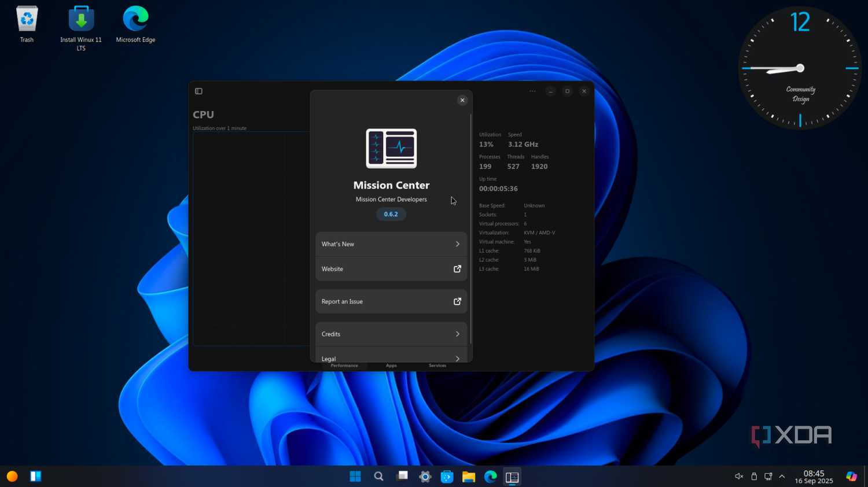Open taskbar Search
This screenshot has height=487, width=868.
point(378,477)
